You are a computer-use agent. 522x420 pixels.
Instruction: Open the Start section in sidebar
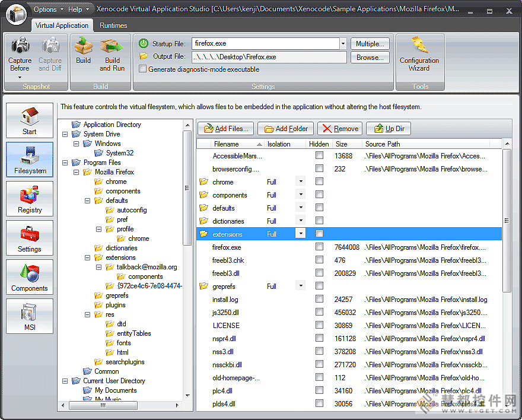tap(30, 120)
